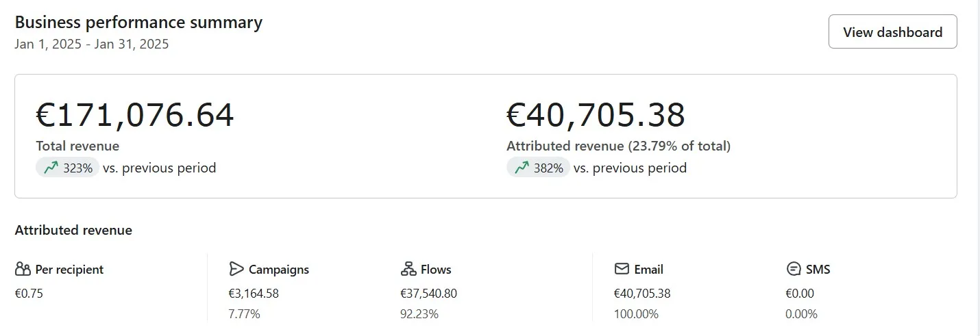980x336 pixels.
Task: Click the €0.75 per recipient value
Action: click(x=29, y=294)
